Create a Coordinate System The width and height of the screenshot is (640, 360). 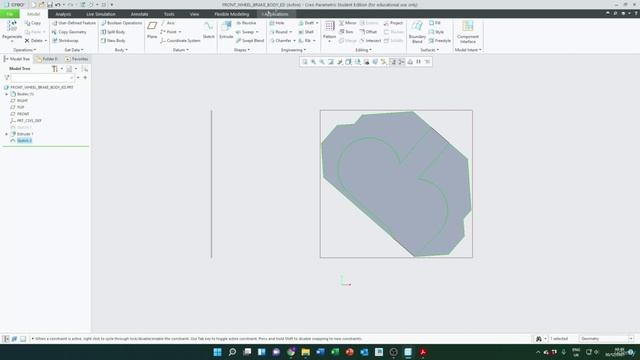pos(180,41)
